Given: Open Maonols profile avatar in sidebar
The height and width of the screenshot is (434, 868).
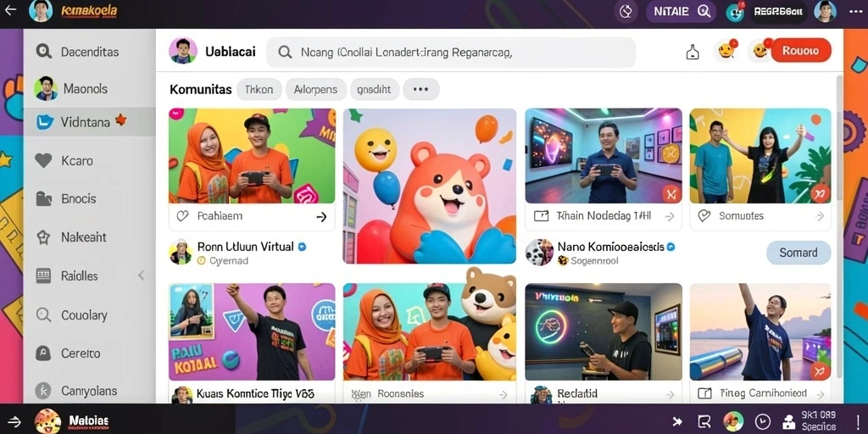Looking at the screenshot, I should [x=46, y=88].
